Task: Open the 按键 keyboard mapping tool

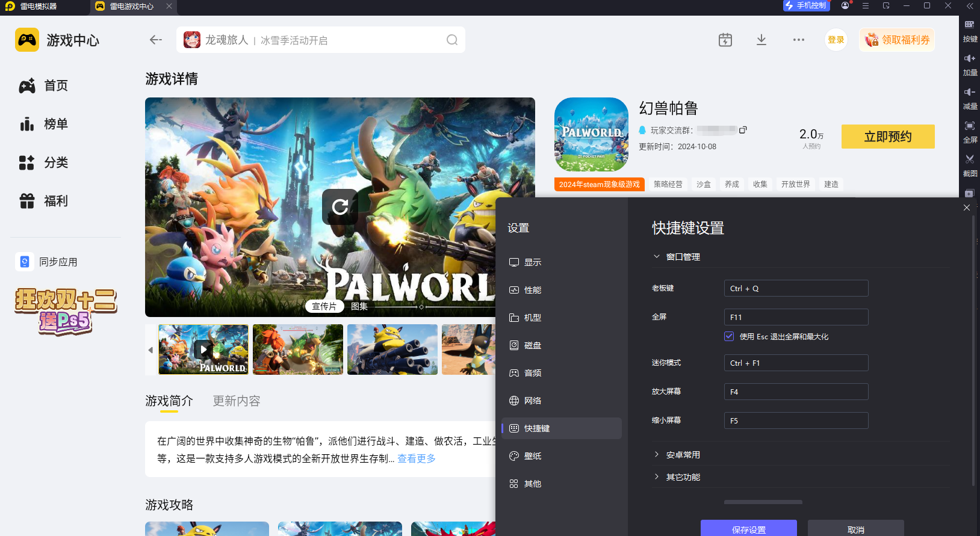Action: [x=970, y=31]
